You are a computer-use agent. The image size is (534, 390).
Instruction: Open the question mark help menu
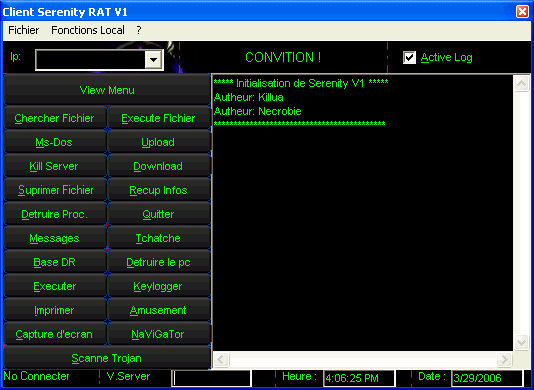click(139, 30)
